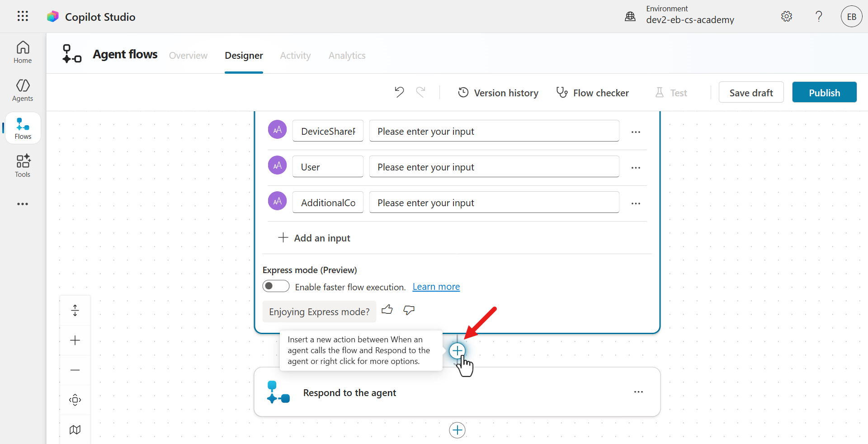Open the settings gear
Viewport: 868px width, 444px height.
(787, 17)
